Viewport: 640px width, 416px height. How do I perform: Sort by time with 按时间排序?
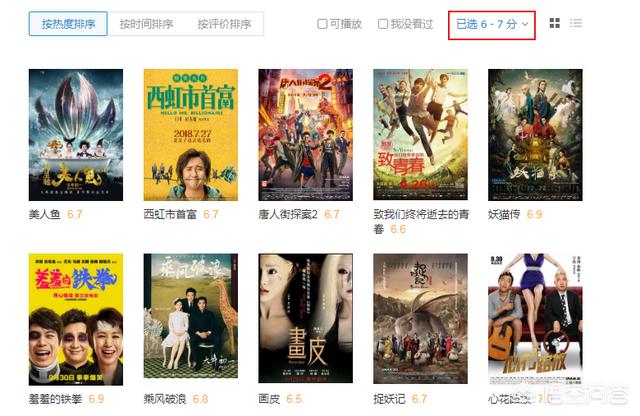click(146, 24)
